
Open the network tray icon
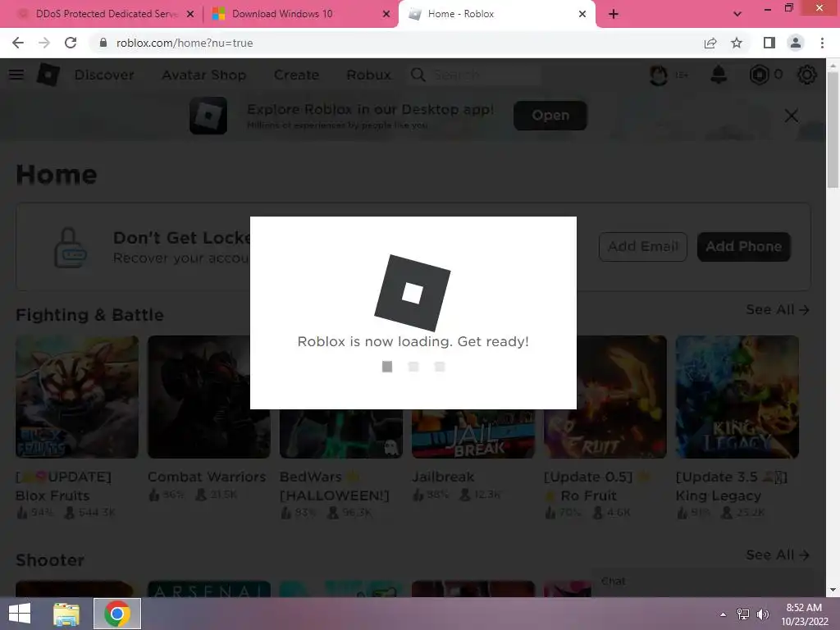tap(743, 614)
